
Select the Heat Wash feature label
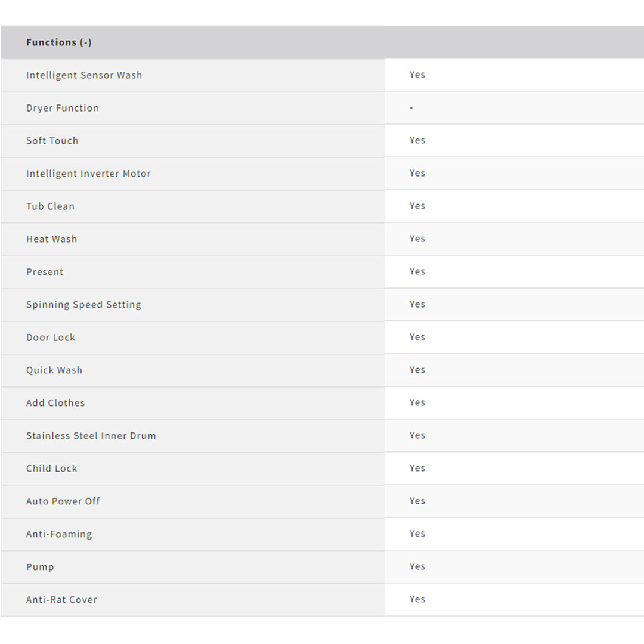51,239
